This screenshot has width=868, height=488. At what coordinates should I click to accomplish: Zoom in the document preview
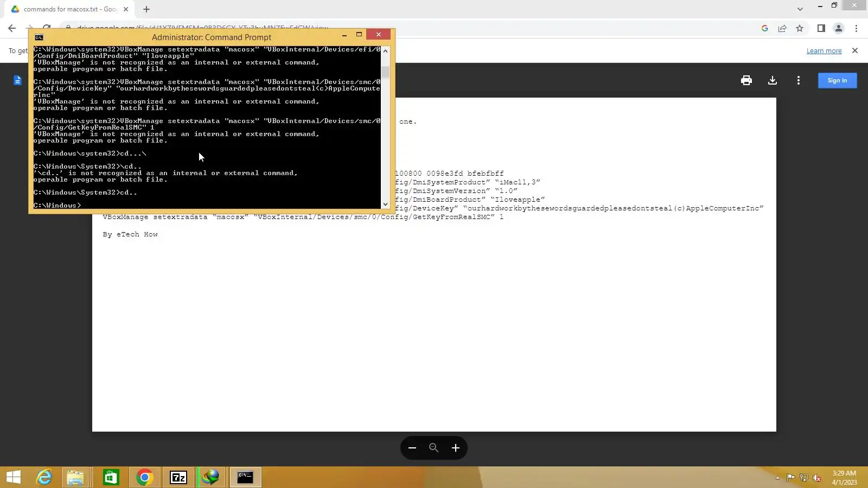pos(456,448)
